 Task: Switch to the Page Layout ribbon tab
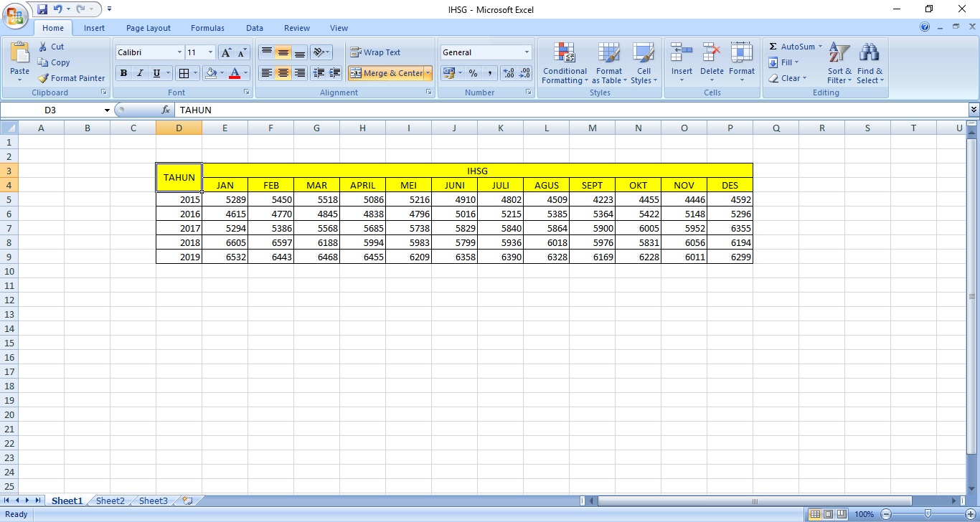tap(148, 28)
